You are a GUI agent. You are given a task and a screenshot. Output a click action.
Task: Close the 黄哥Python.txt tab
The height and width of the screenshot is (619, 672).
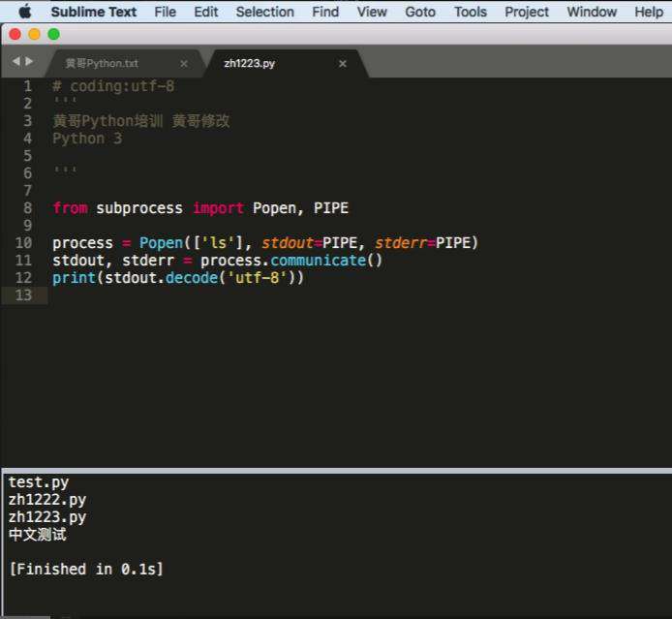coord(184,64)
